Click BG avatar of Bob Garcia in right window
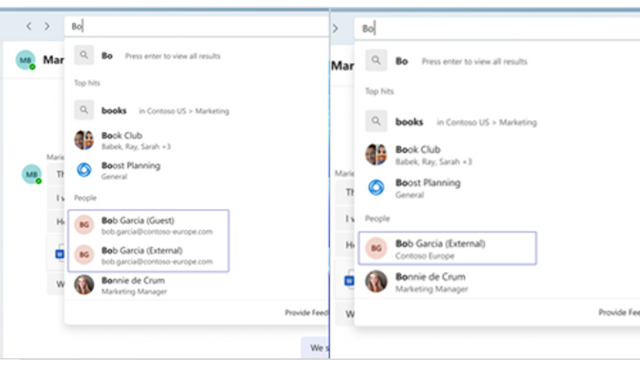The image size is (640, 365). pyautogui.click(x=376, y=248)
